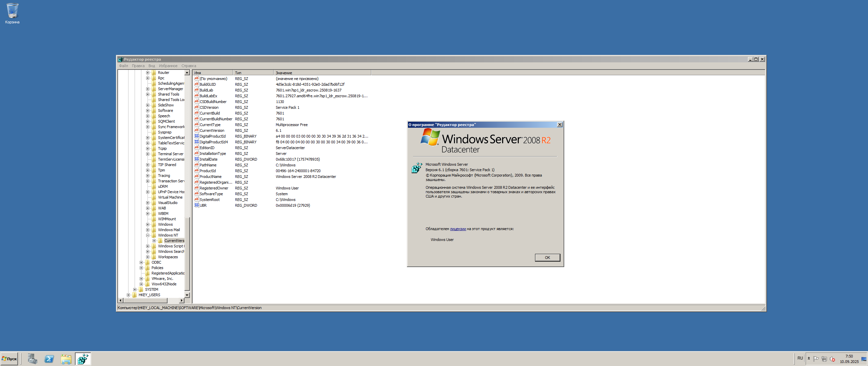Image resolution: width=868 pixels, height=366 pixels.
Task: Select the CurrentBuildNumber value row
Action: (281, 119)
